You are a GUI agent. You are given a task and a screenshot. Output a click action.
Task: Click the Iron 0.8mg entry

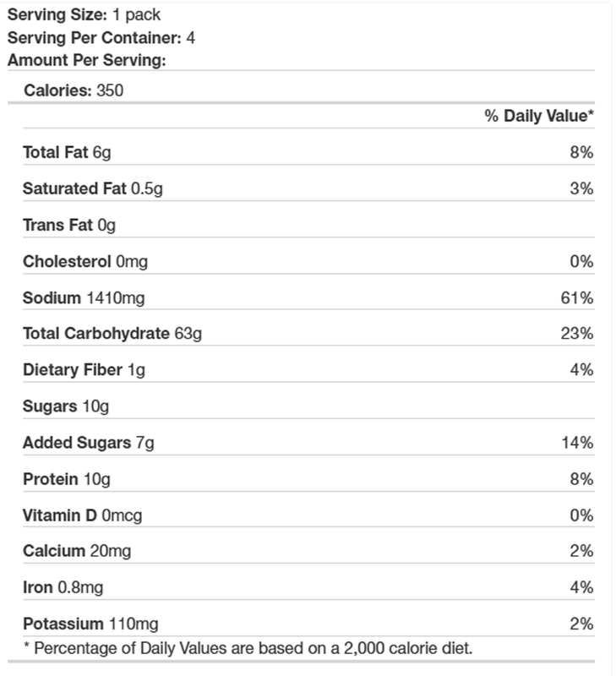pyautogui.click(x=63, y=587)
